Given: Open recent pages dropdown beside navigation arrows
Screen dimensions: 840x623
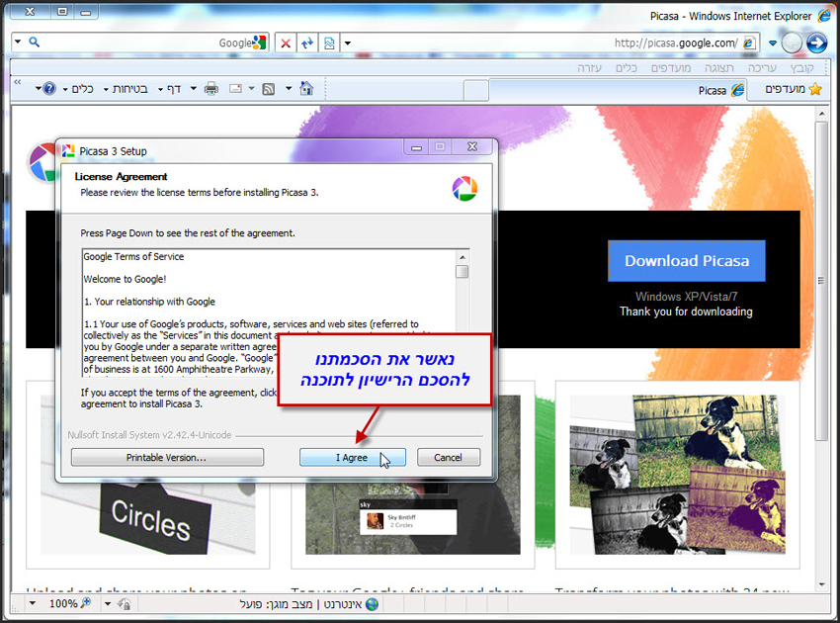Looking at the screenshot, I should point(773,43).
